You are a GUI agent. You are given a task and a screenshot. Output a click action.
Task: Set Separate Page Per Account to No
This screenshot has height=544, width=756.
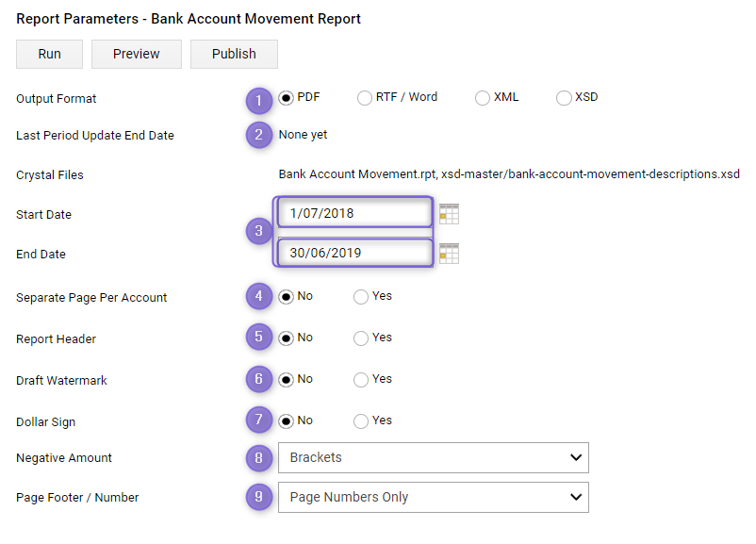(286, 297)
